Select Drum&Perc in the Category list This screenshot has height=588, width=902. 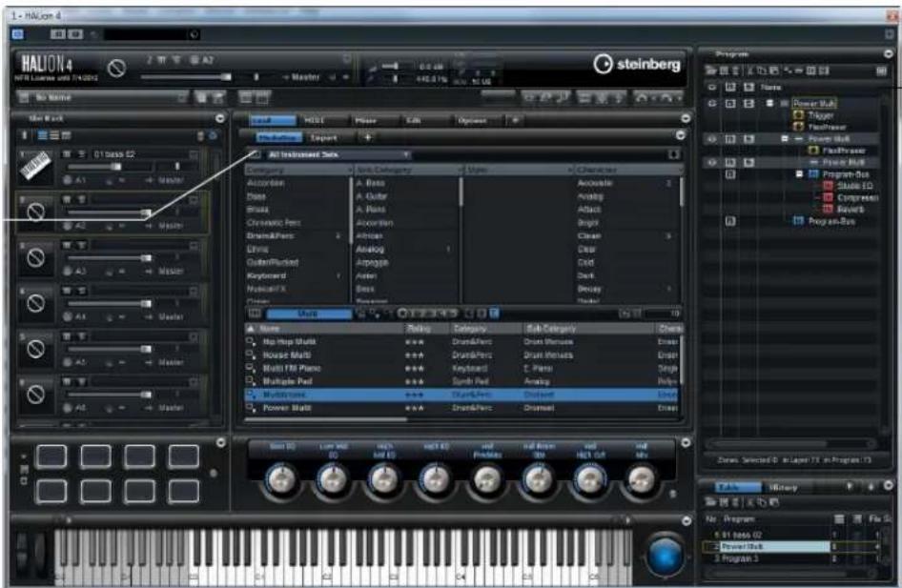point(270,235)
